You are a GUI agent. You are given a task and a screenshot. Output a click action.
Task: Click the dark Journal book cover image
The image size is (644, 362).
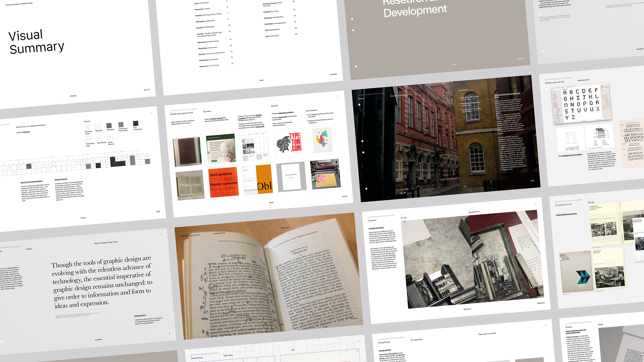click(187, 151)
